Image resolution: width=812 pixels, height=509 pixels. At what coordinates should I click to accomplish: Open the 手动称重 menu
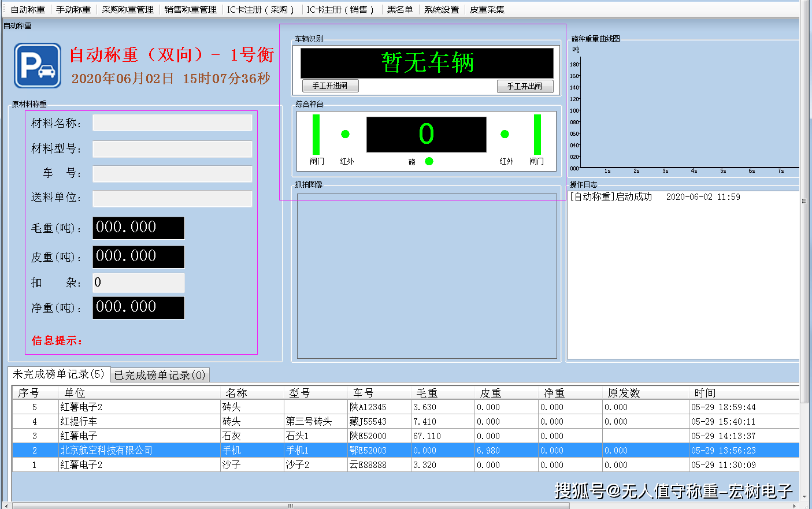click(x=73, y=9)
